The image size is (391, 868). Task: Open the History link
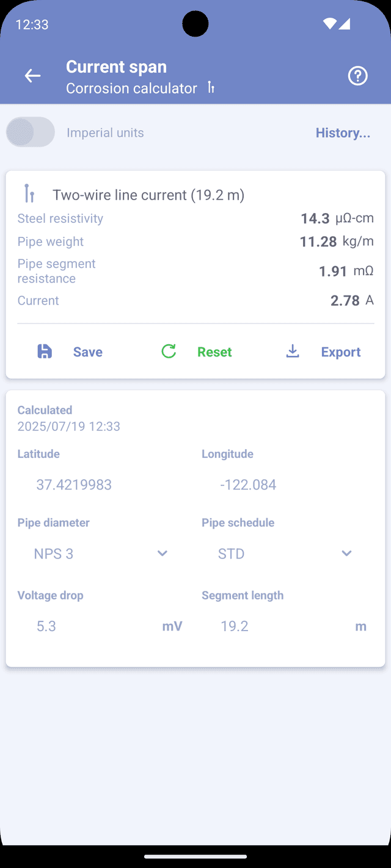click(343, 133)
